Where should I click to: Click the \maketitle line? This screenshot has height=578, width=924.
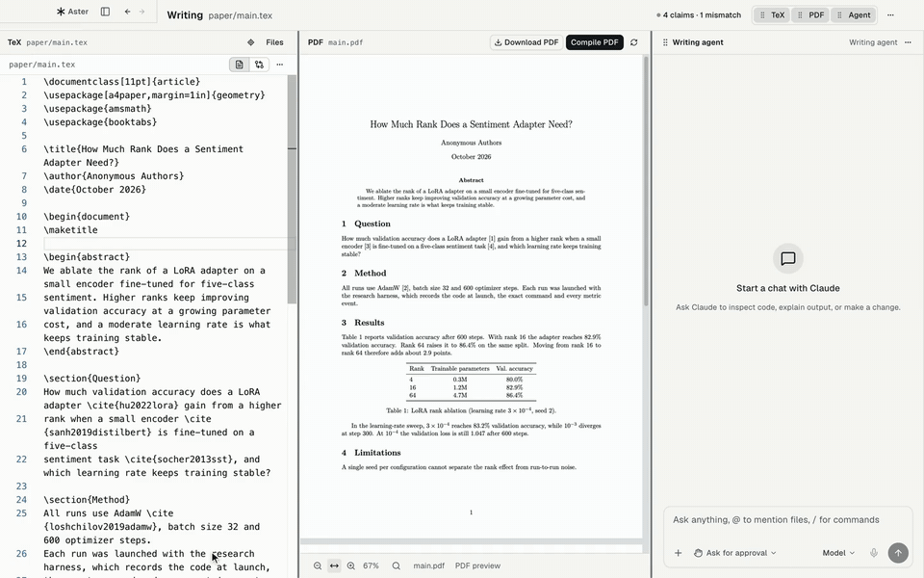click(x=70, y=230)
